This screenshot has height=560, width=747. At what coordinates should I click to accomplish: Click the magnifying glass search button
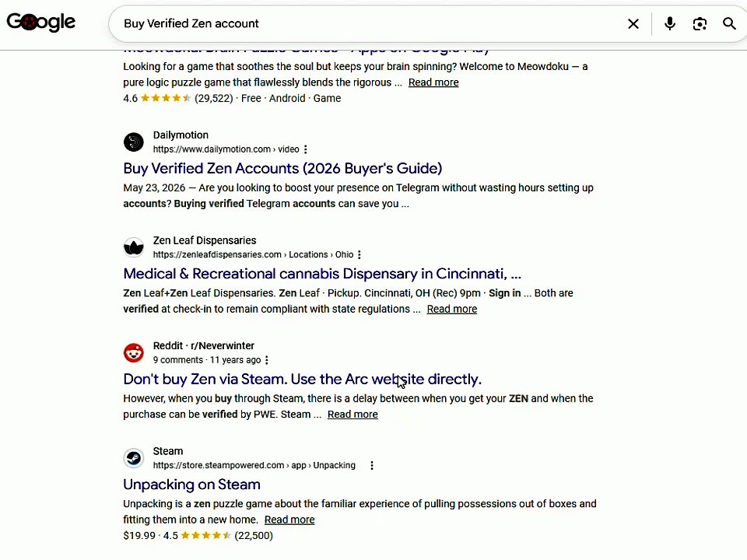729,23
